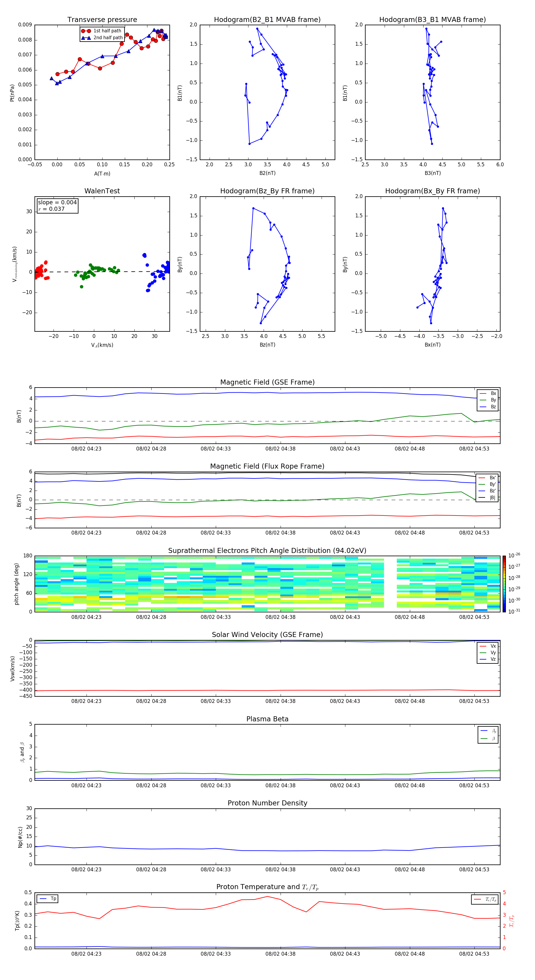Click '08/02 04:23' tick on GSE field plot
Viewport: 535px width, 980px height.
[x=86, y=449]
